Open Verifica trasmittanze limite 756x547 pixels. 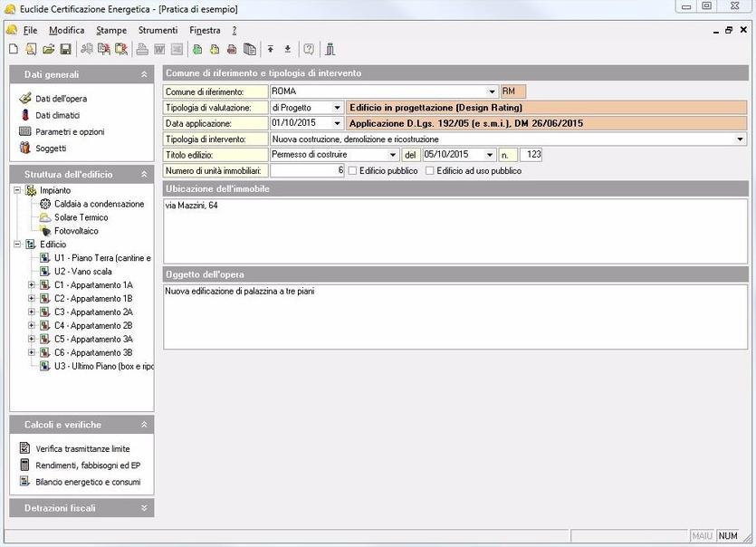[81, 448]
